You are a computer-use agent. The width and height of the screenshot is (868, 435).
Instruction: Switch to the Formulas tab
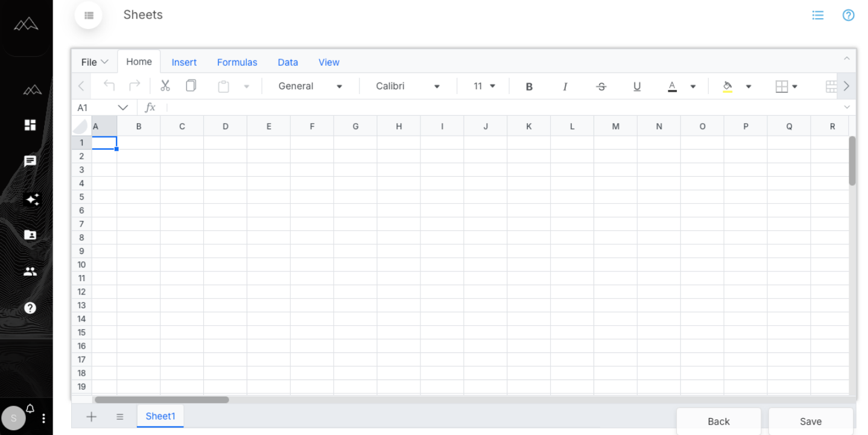pyautogui.click(x=237, y=62)
